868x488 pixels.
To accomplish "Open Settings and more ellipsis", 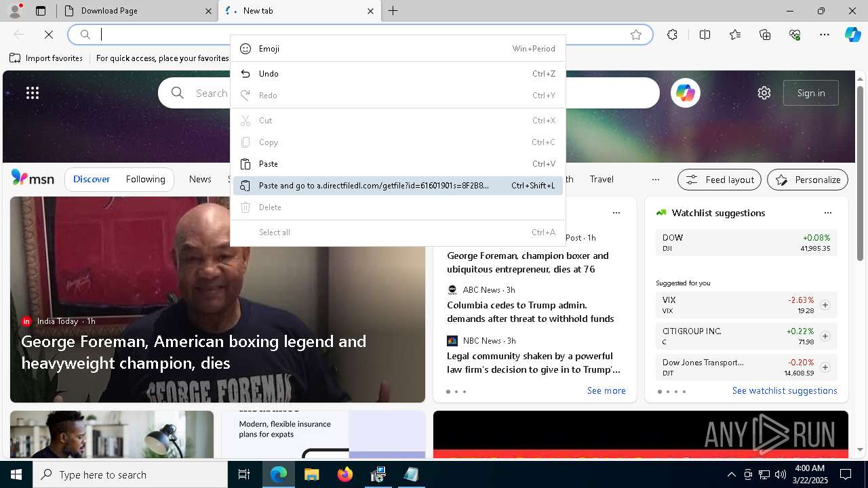I will click(x=825, y=35).
